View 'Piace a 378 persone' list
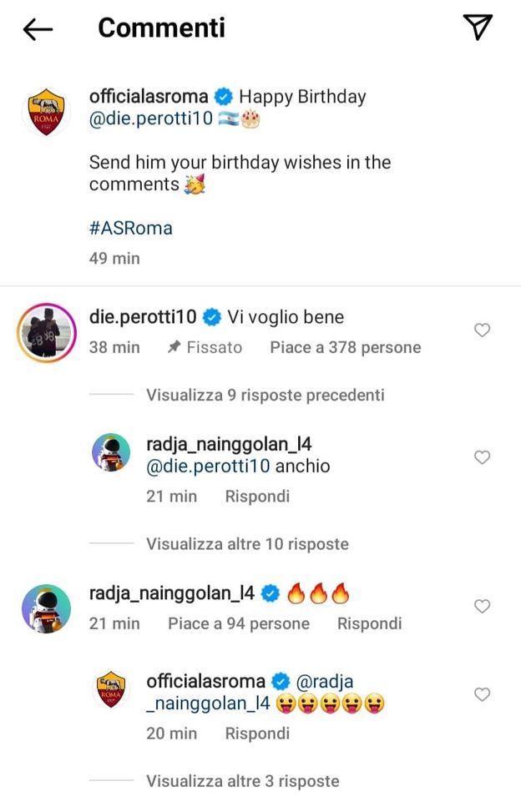Screen dimensions: 521x812 pos(344,347)
